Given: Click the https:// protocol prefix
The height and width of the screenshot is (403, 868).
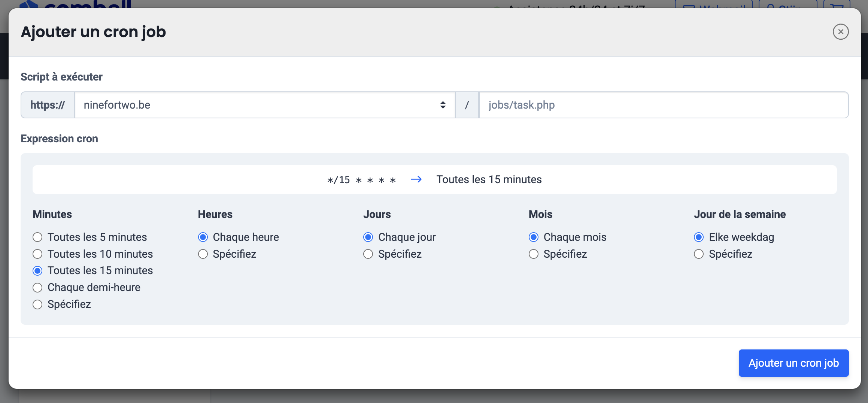Looking at the screenshot, I should pos(48,105).
